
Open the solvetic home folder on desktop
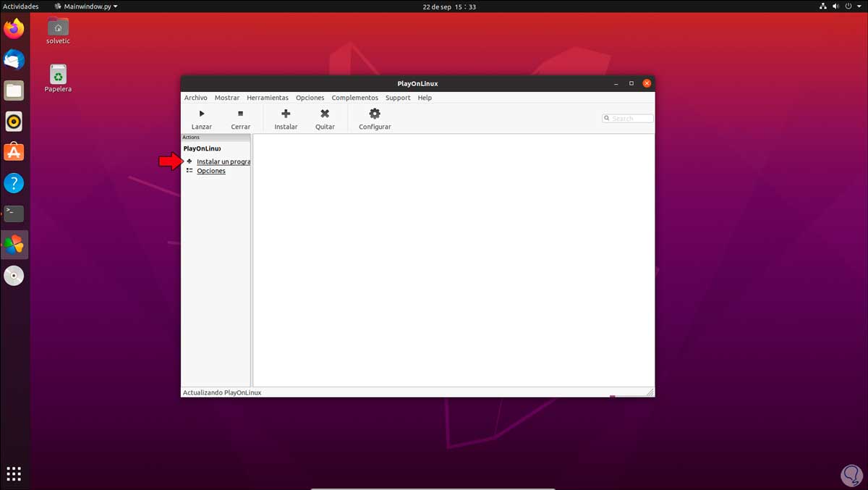tap(58, 30)
